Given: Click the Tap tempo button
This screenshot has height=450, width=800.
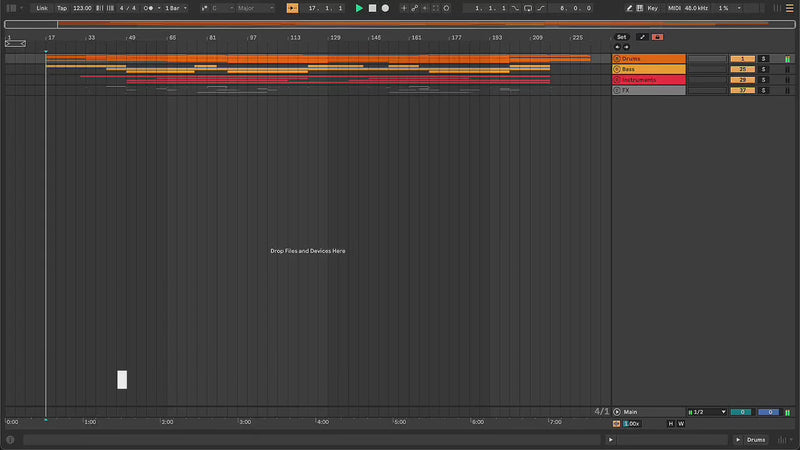Looking at the screenshot, I should point(62,8).
